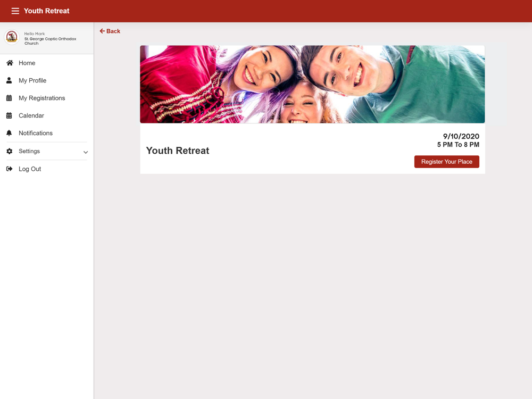Click the My Profile person icon
Image resolution: width=532 pixels, height=399 pixels.
pyautogui.click(x=9, y=80)
